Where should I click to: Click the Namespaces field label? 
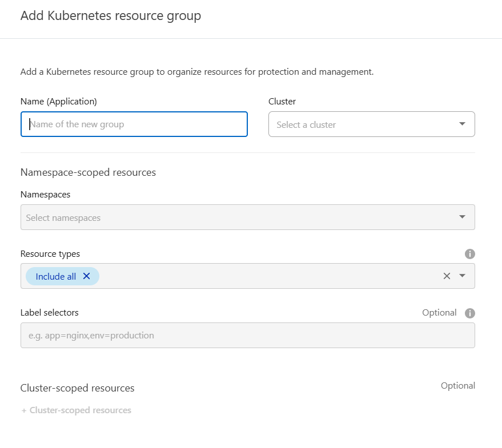click(46, 195)
